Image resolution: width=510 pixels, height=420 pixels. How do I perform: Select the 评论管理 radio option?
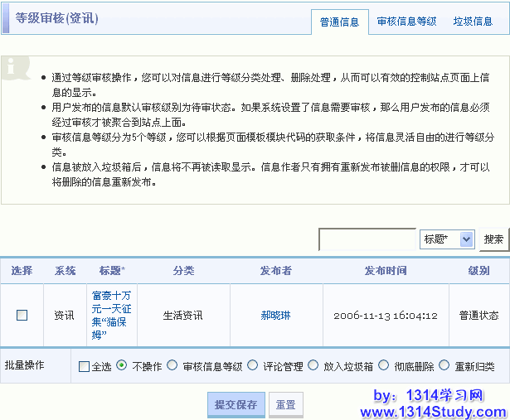coord(252,365)
